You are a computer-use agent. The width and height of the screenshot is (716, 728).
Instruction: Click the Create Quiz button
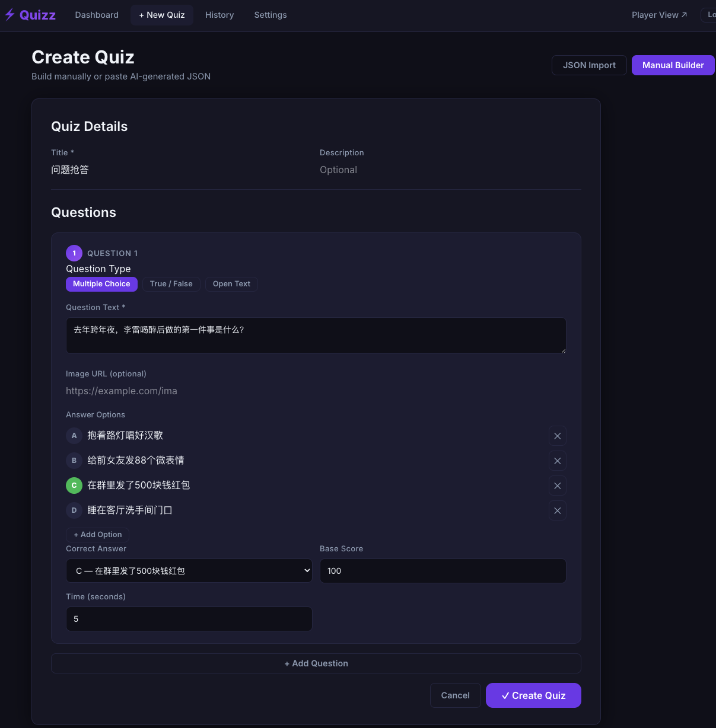533,695
